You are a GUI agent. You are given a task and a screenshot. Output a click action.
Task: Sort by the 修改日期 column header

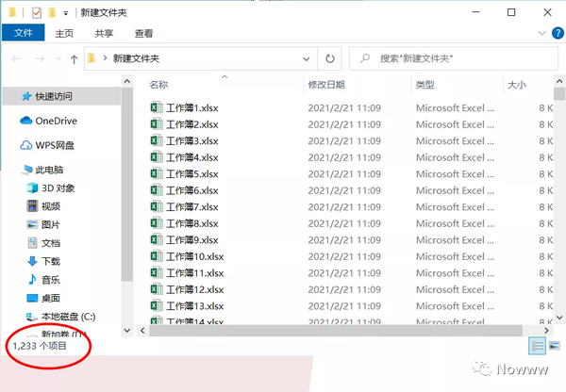[326, 85]
